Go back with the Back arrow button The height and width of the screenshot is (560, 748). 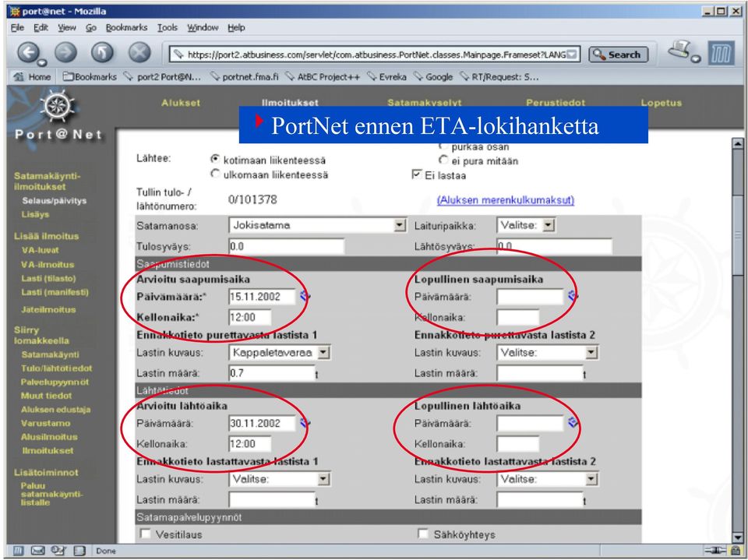click(x=29, y=53)
